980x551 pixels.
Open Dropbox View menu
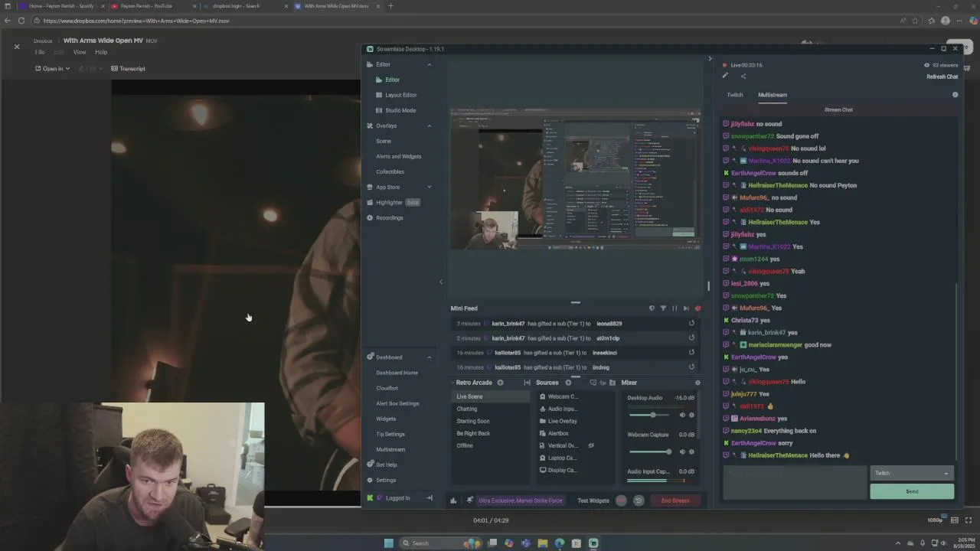coord(80,52)
